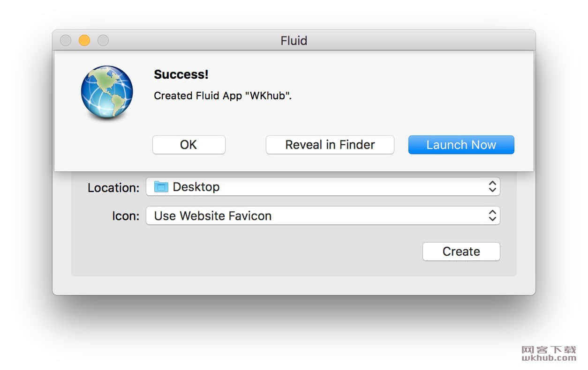Click the 'Success!' heading text

(x=181, y=74)
